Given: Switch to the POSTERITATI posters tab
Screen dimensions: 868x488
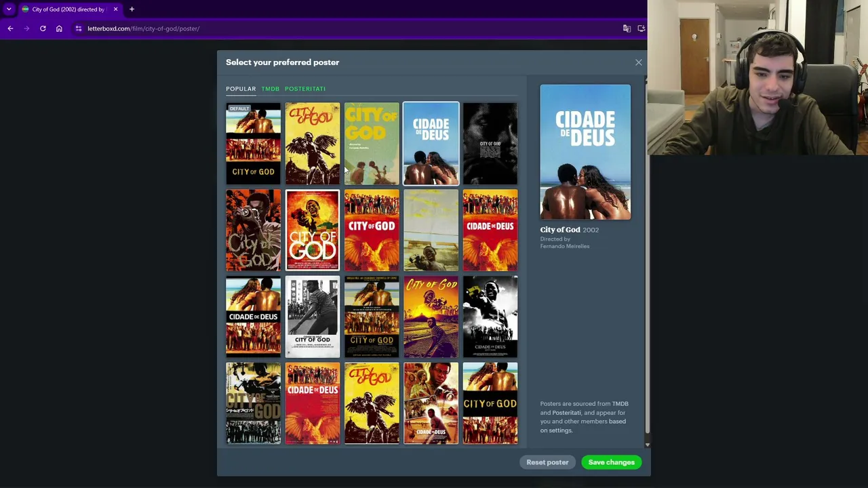Looking at the screenshot, I should (305, 89).
